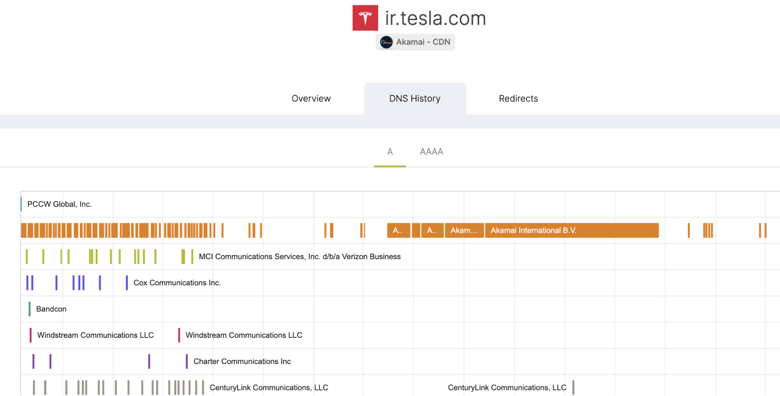Click the left CenturyLink Communications, LLC label
This screenshot has width=780, height=396.
pos(269,388)
